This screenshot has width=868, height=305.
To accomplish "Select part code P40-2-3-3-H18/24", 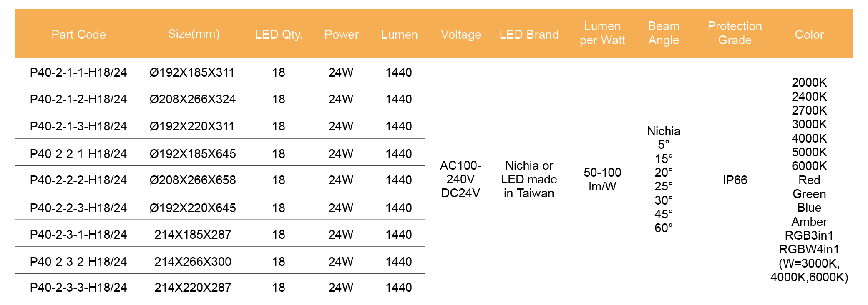I will tap(78, 287).
